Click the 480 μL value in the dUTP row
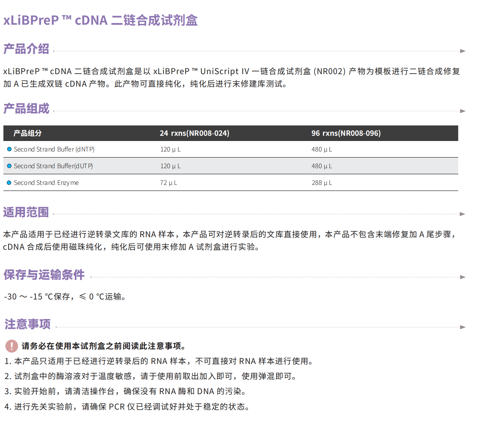Viewport: 504px width, 424px height. click(x=322, y=166)
